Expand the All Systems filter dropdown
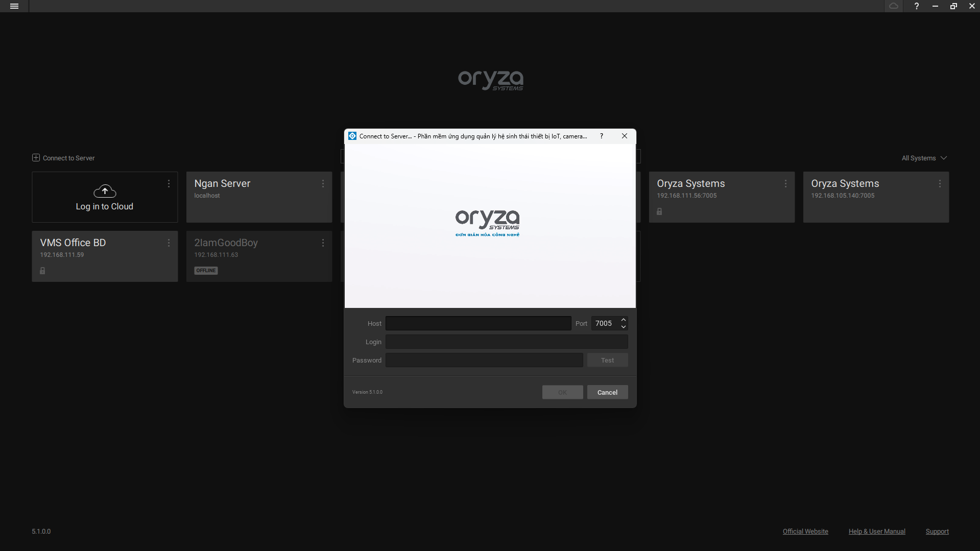This screenshot has height=551, width=980. point(924,158)
